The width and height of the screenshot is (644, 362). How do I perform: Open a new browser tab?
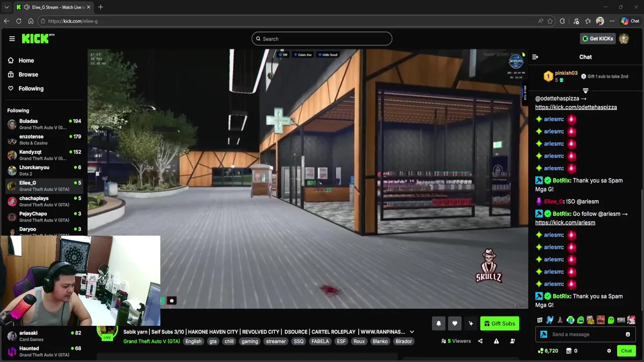click(x=101, y=7)
